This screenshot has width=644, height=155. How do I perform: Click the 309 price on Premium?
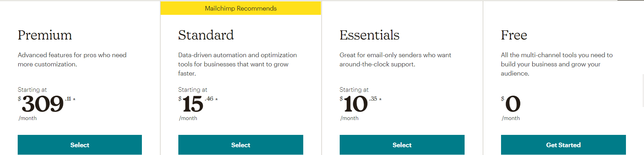(43, 104)
